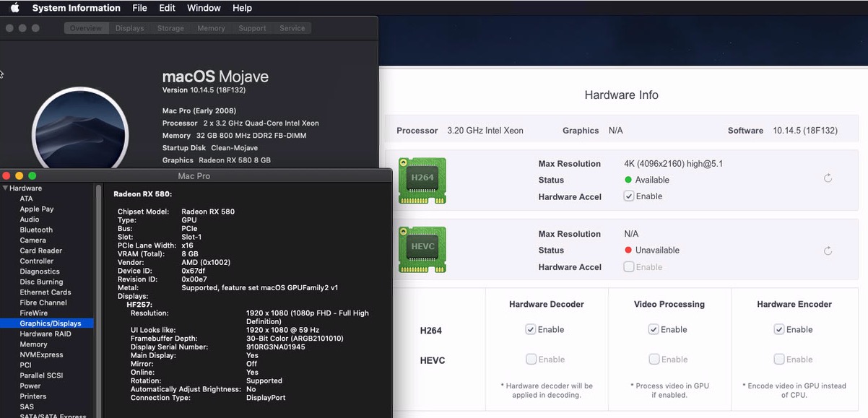Select Graphics/Displays in the sidebar
This screenshot has height=418, width=868.
[x=47, y=323]
